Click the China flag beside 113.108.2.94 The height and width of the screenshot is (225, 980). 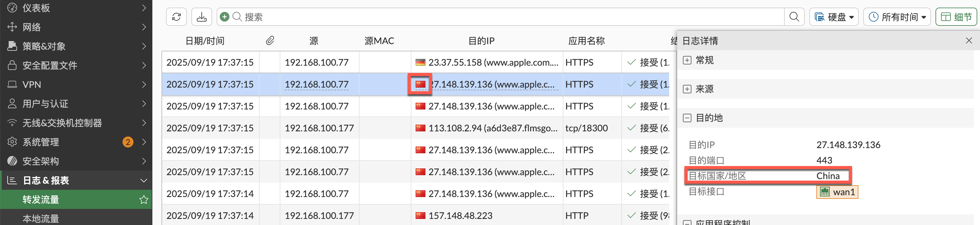tap(420, 128)
